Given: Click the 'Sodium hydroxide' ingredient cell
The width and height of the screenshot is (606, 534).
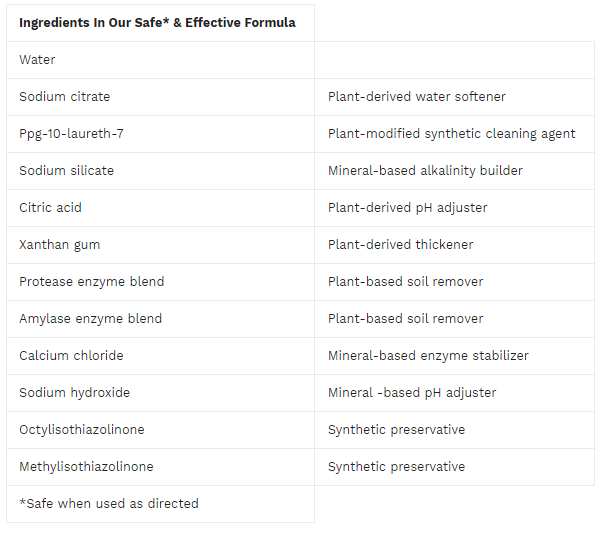Looking at the screenshot, I should click(74, 393).
